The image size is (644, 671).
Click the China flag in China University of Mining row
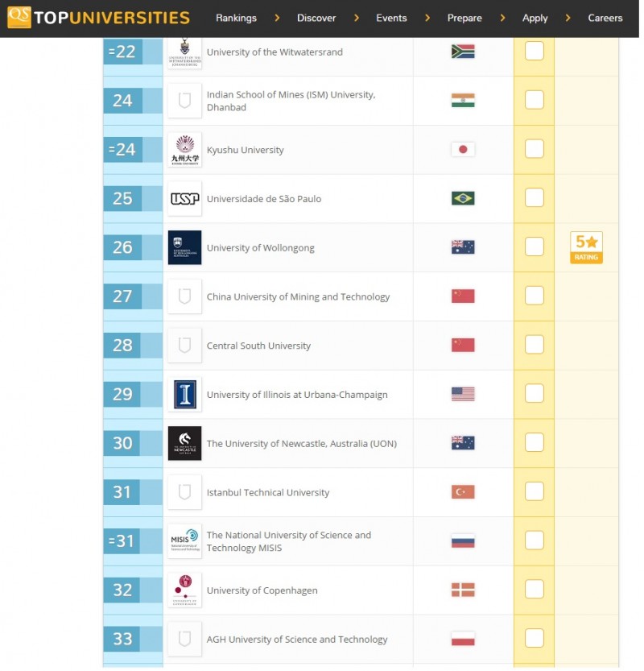pyautogui.click(x=463, y=296)
